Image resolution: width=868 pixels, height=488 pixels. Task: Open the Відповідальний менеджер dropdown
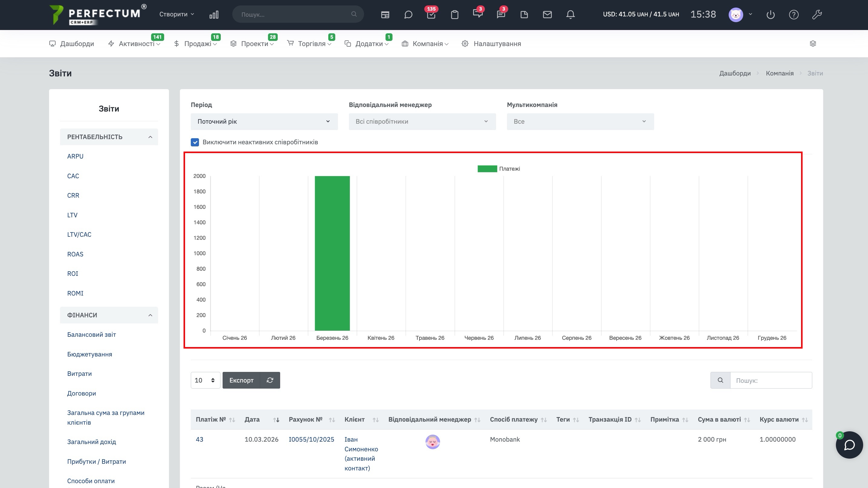[422, 122]
